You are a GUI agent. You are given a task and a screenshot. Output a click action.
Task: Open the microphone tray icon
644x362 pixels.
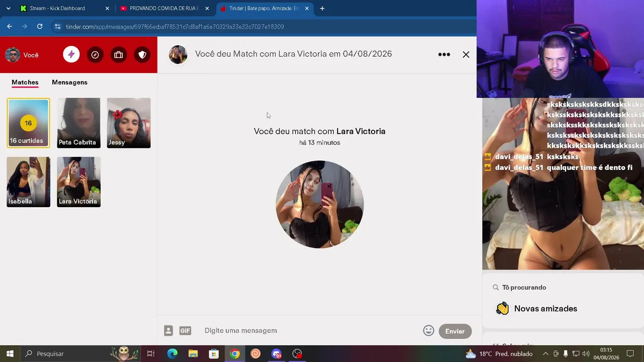pos(566,353)
